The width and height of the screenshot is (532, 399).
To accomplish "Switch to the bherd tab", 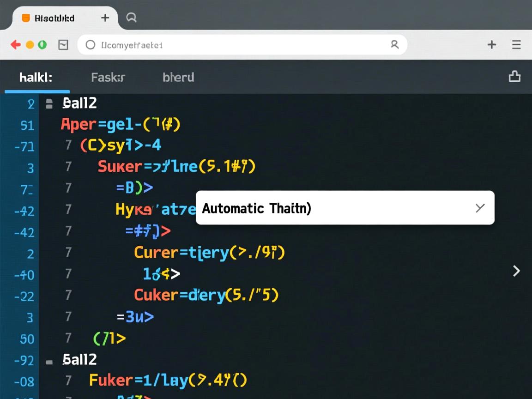I will (x=178, y=78).
